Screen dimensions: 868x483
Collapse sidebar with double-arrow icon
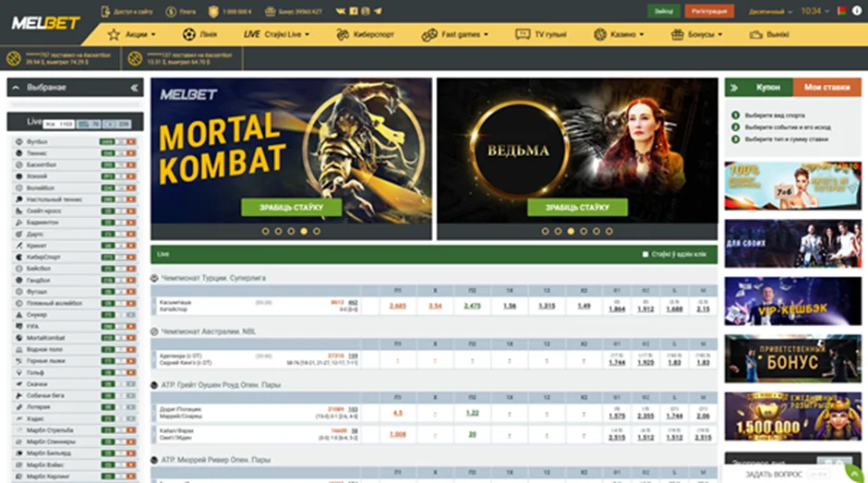pyautogui.click(x=134, y=88)
